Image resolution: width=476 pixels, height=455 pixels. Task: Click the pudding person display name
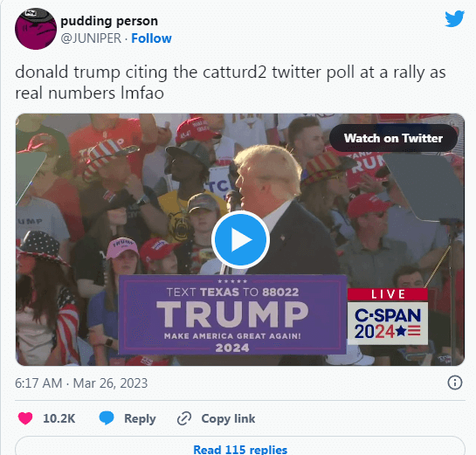[x=109, y=21]
